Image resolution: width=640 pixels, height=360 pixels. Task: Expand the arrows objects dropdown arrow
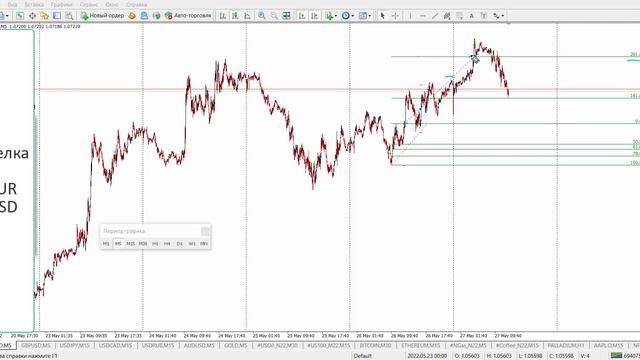[x=503, y=16]
